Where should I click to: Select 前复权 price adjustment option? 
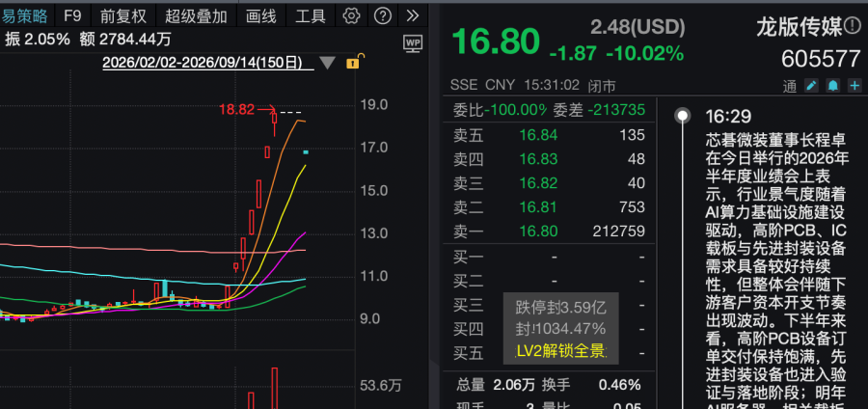pyautogui.click(x=122, y=16)
